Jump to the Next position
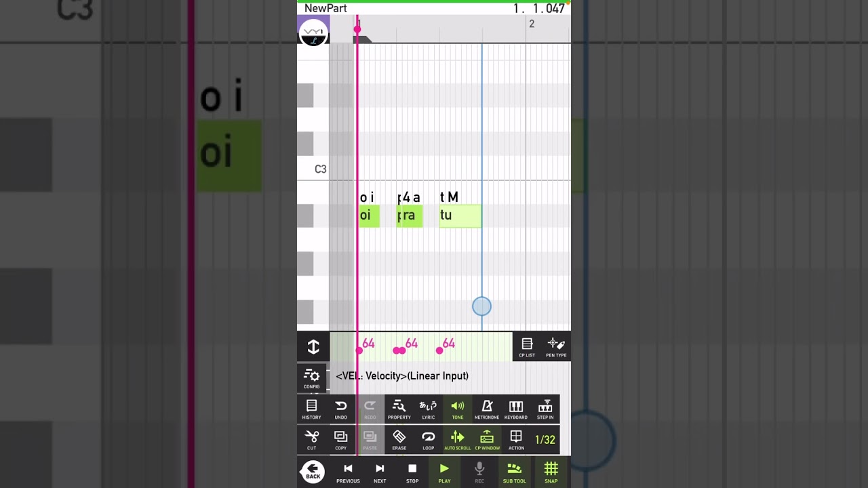The image size is (868, 488). (x=380, y=472)
